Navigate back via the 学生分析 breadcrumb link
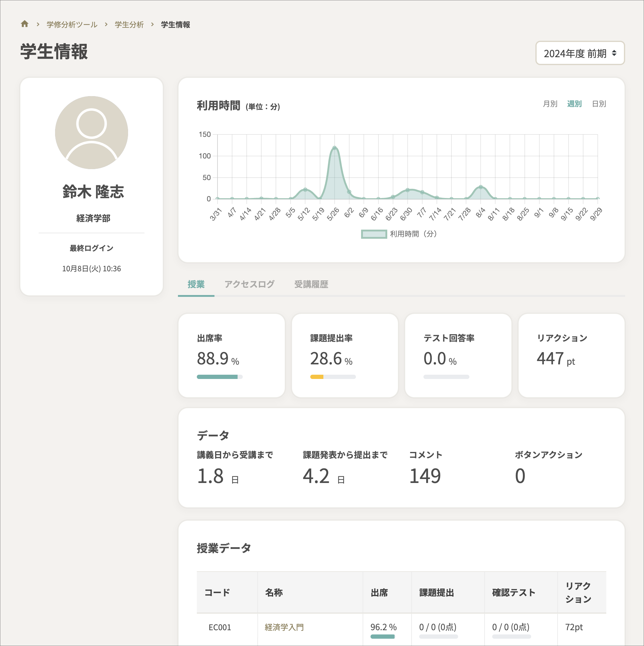The image size is (644, 646). pyautogui.click(x=129, y=24)
